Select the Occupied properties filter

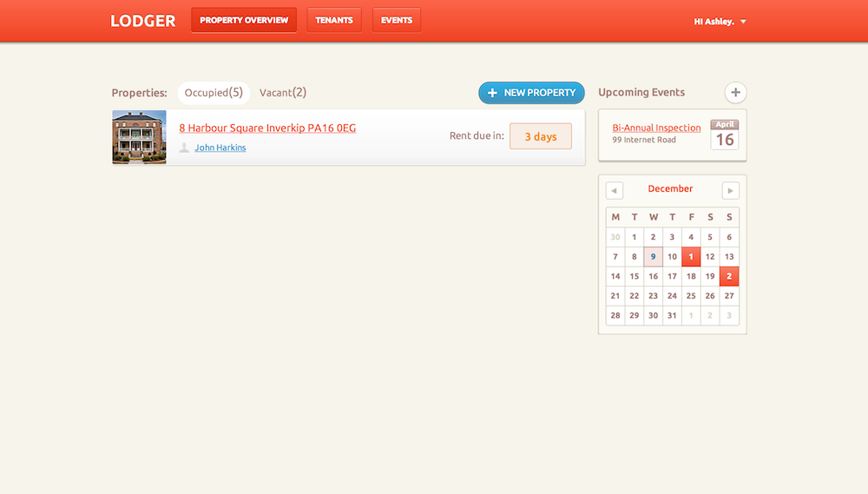(214, 93)
